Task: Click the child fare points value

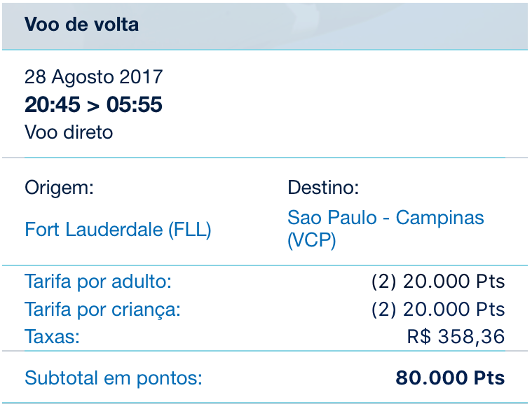Action: [437, 310]
